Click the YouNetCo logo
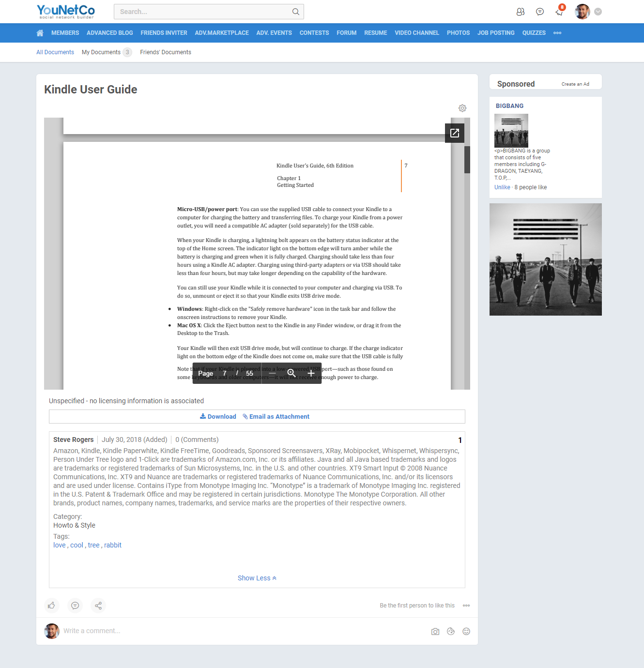This screenshot has width=644, height=668. coord(66,12)
